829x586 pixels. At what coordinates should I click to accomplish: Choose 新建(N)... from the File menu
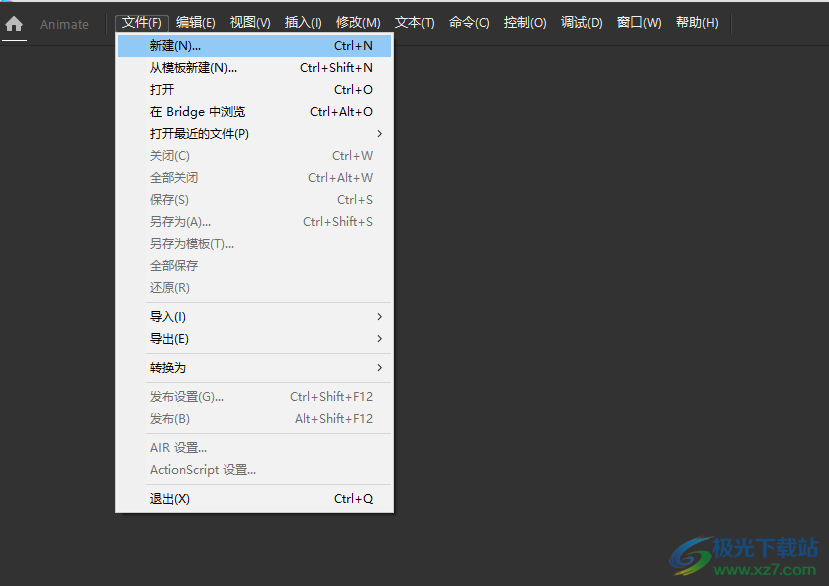254,46
